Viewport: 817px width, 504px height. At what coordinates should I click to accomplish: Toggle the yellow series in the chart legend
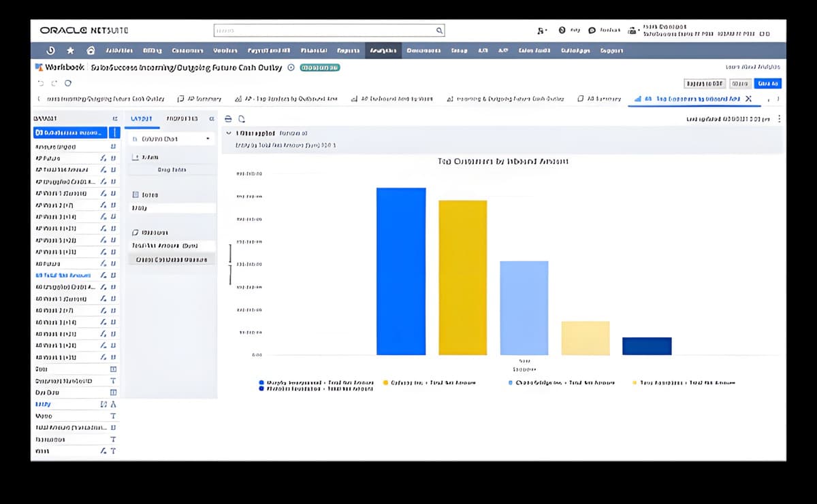pyautogui.click(x=387, y=382)
